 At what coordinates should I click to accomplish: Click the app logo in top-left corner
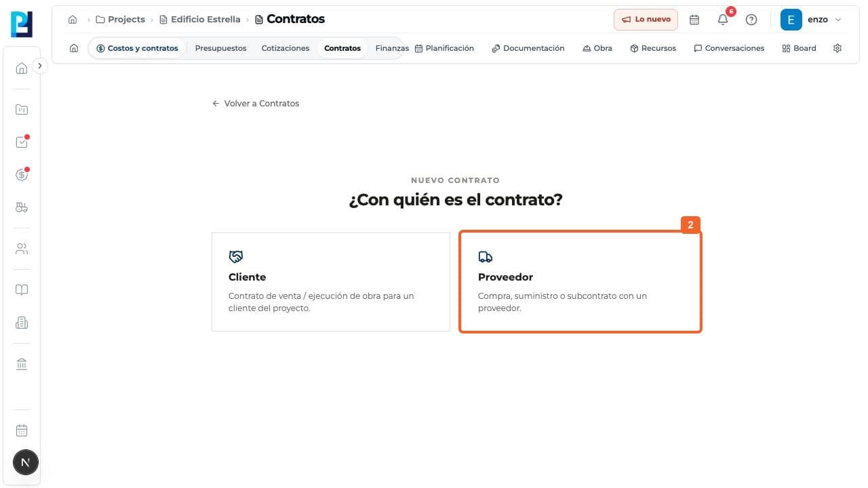click(x=22, y=24)
